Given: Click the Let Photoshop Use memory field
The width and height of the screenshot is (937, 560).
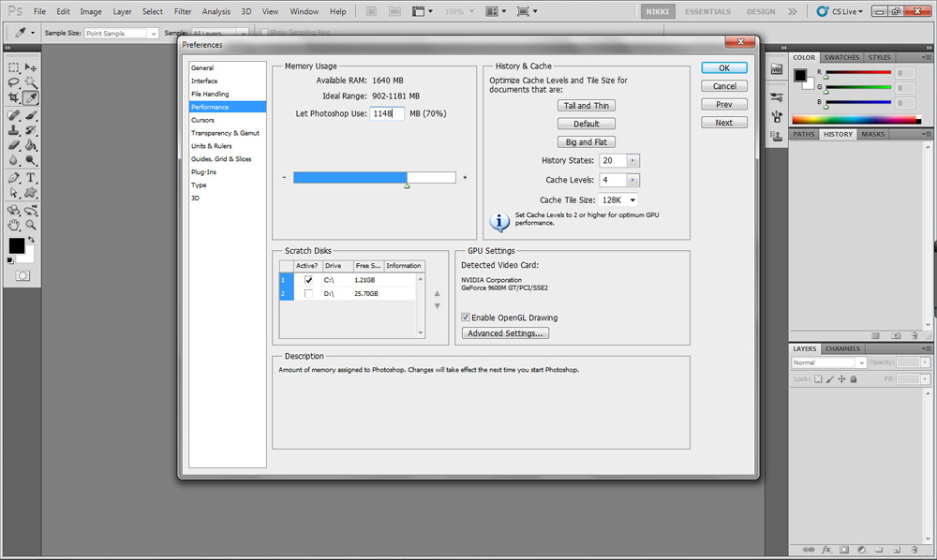Looking at the screenshot, I should point(387,113).
